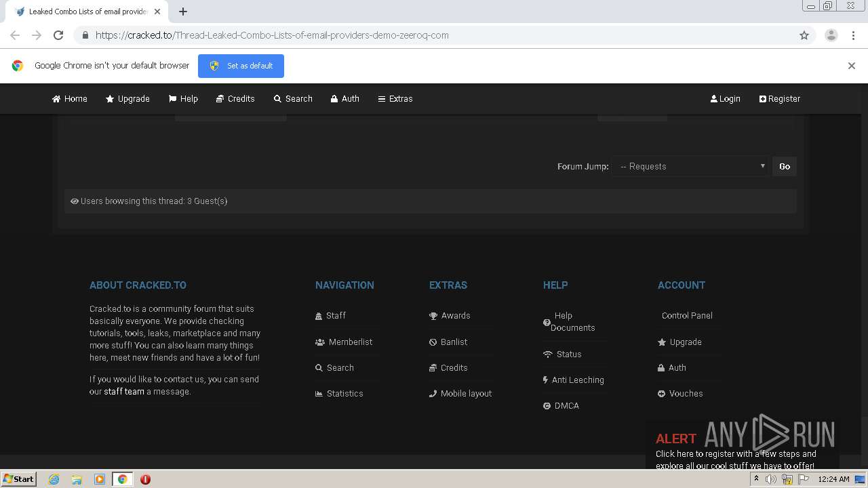Reload the page with refresh icon
Viewport: 868px width, 488px height.
click(58, 35)
